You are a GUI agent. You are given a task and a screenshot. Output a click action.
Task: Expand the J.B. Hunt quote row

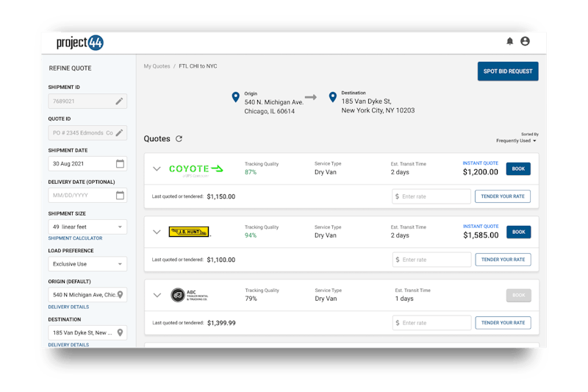click(157, 232)
